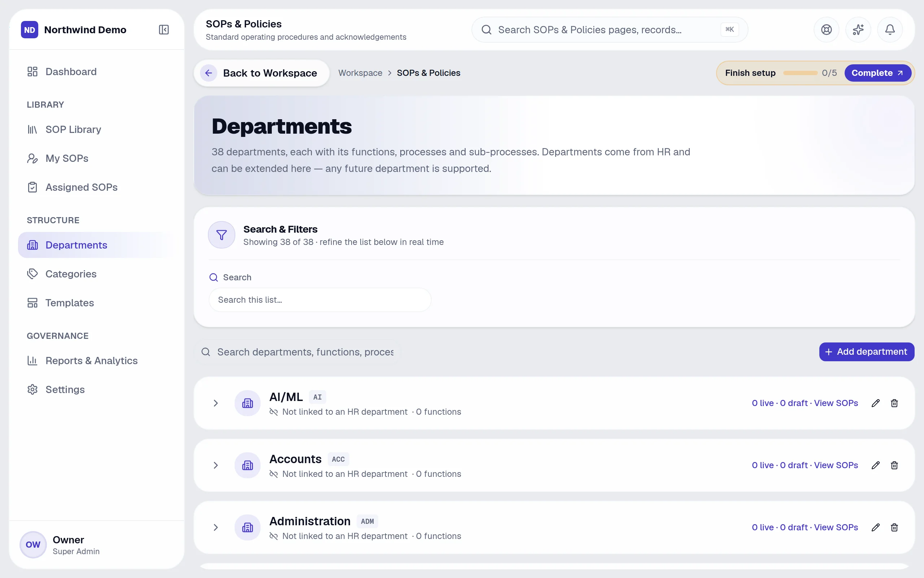Go to My SOPs
924x578 pixels.
(x=97, y=158)
